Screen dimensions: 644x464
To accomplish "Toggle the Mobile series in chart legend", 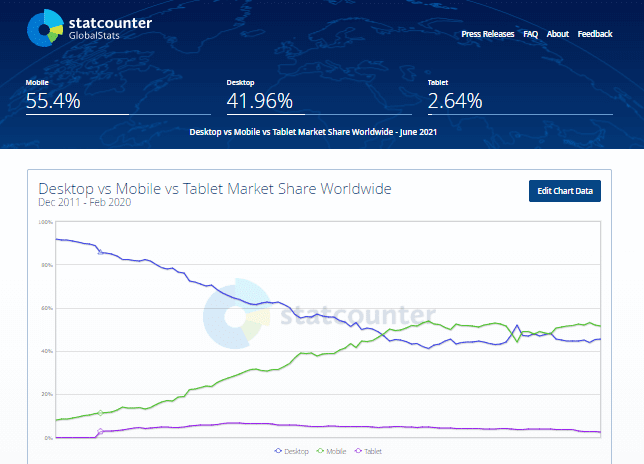I will click(332, 452).
